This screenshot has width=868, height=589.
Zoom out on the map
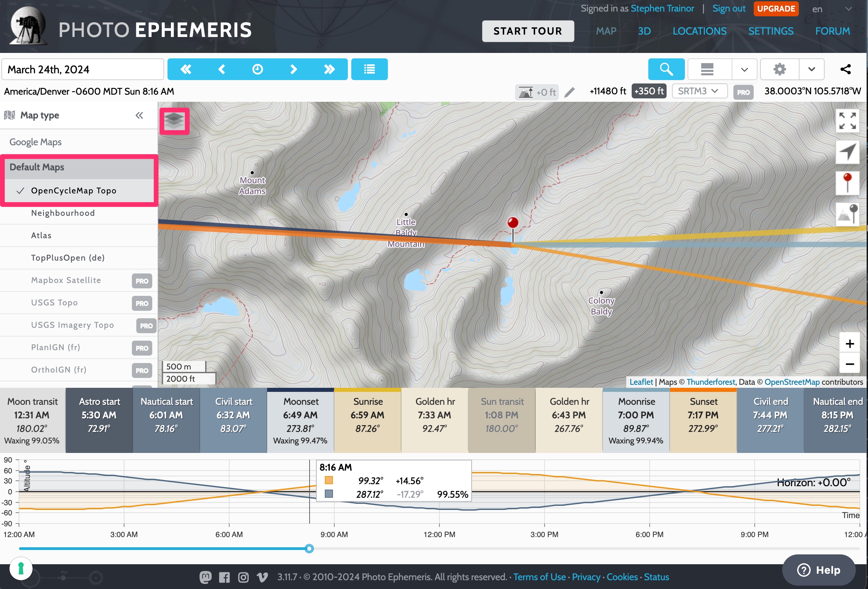[x=849, y=364]
